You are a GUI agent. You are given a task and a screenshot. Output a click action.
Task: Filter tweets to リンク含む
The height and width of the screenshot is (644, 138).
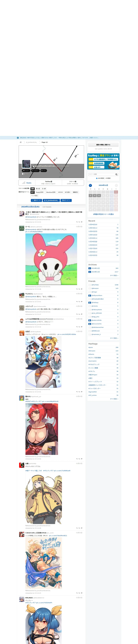[35, 196]
